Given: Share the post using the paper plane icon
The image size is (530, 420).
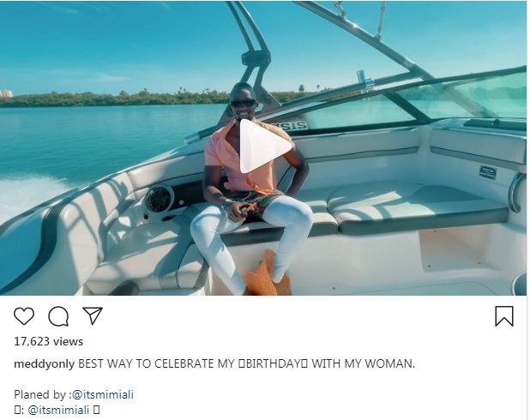Looking at the screenshot, I should coord(93,316).
